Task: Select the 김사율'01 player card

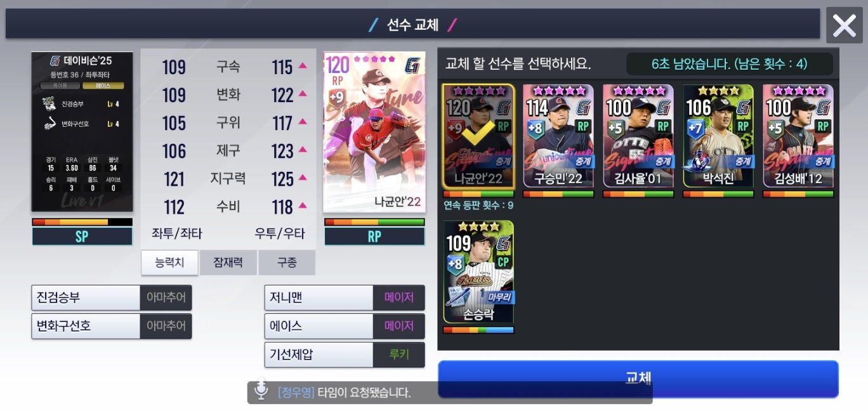Action: [638, 136]
